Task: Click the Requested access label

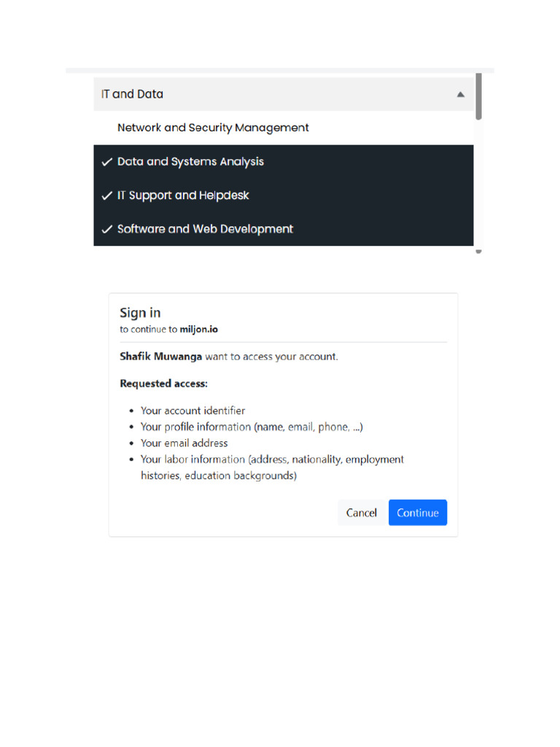Action: [164, 384]
